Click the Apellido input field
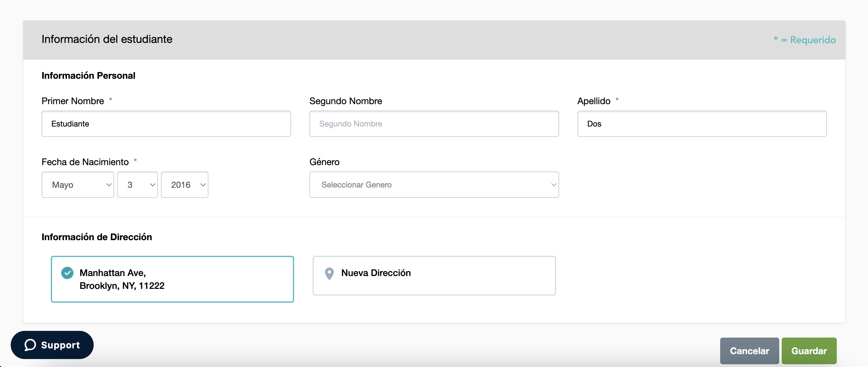 702,124
